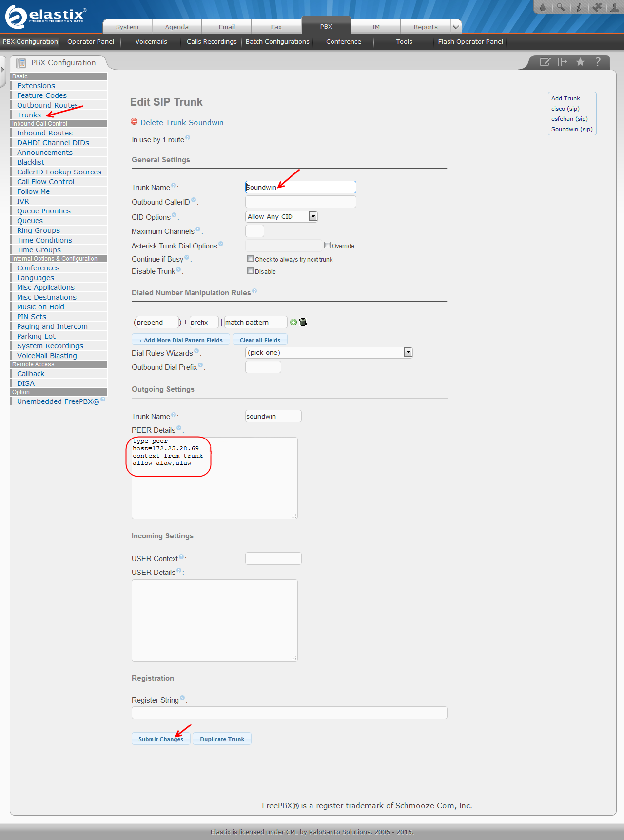Viewport: 624px width, 840px height.
Task: Switch to the System tab
Action: [x=127, y=27]
